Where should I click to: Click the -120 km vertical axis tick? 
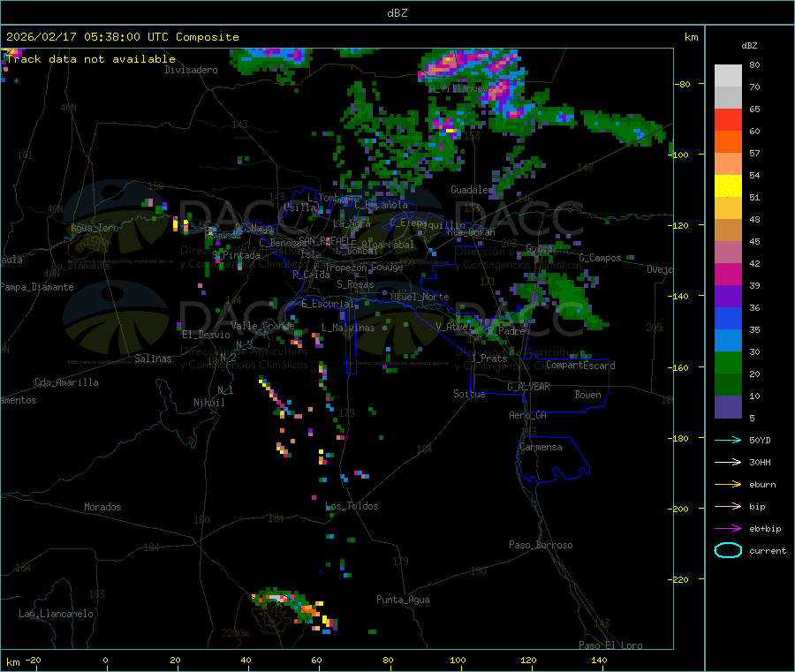point(681,225)
